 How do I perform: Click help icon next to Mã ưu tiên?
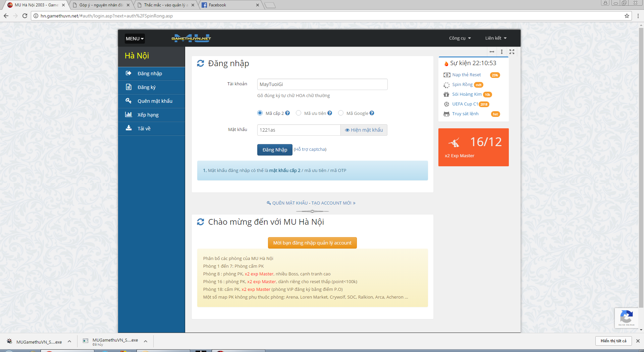330,113
